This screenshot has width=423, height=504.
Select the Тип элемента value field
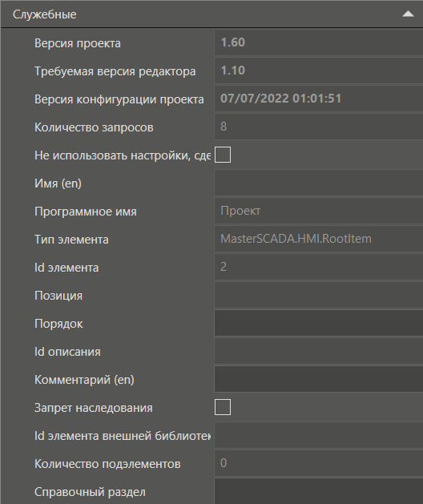pyautogui.click(x=319, y=239)
